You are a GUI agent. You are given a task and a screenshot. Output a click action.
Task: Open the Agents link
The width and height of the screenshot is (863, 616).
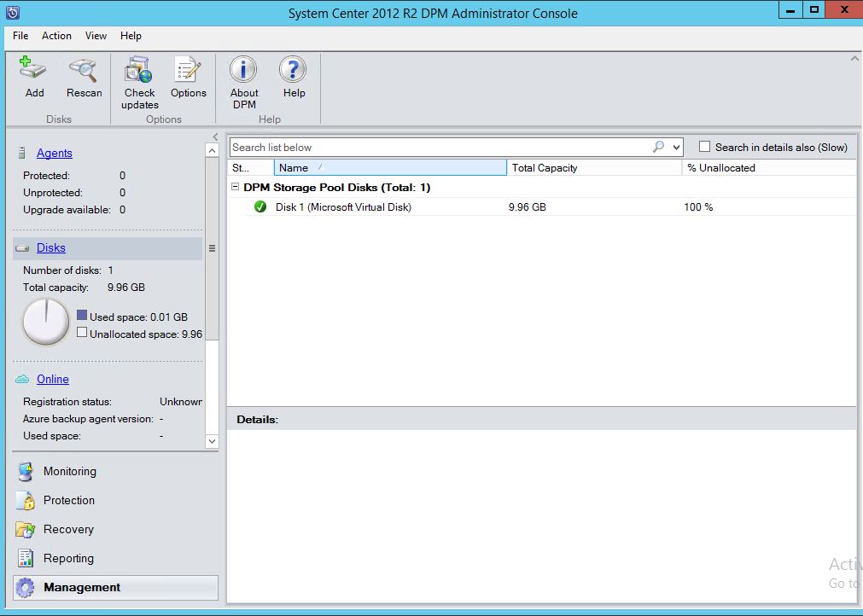pos(55,154)
